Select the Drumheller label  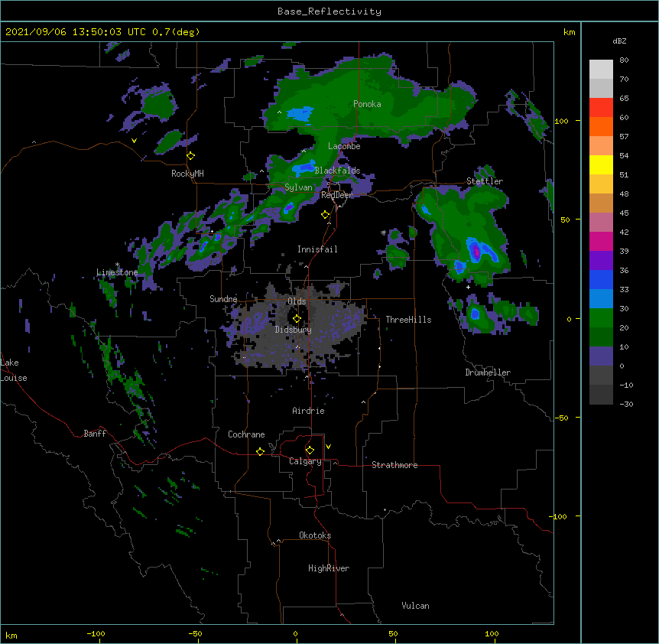click(488, 372)
